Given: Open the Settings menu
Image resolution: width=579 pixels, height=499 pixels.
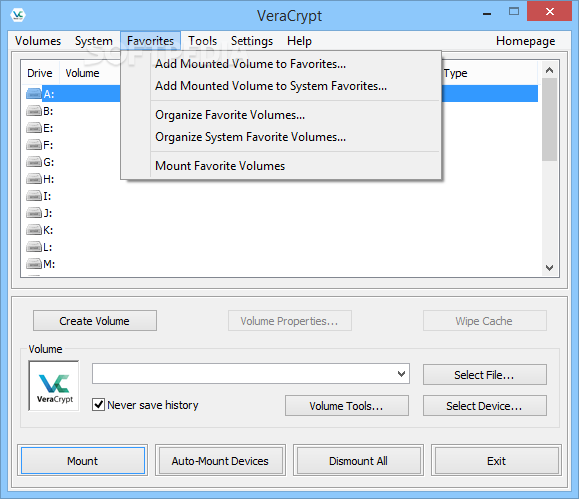Looking at the screenshot, I should pos(252,41).
